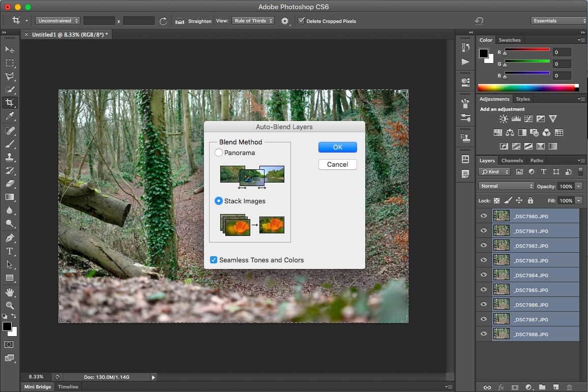Click the Brightness/Contrast adjustment icon

pyautogui.click(x=504, y=119)
